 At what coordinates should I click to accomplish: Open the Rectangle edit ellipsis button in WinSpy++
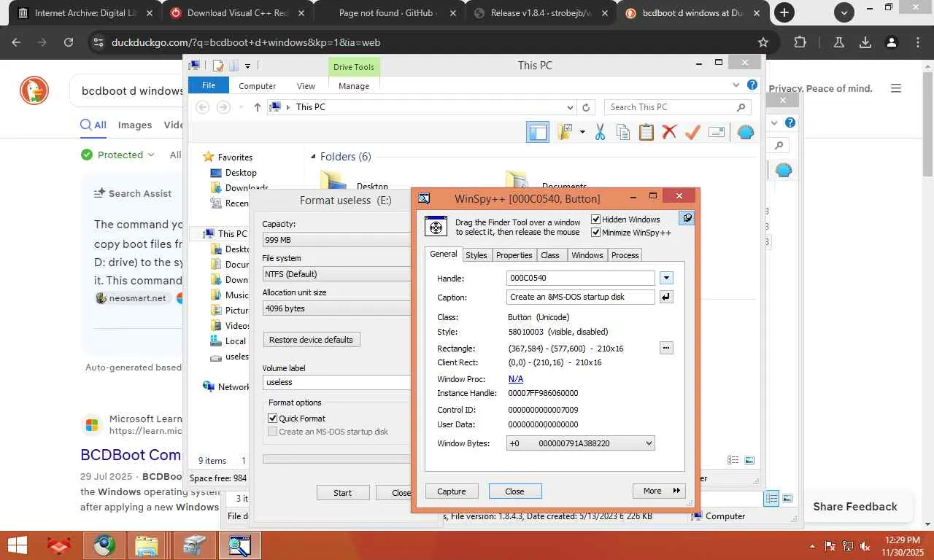(665, 349)
